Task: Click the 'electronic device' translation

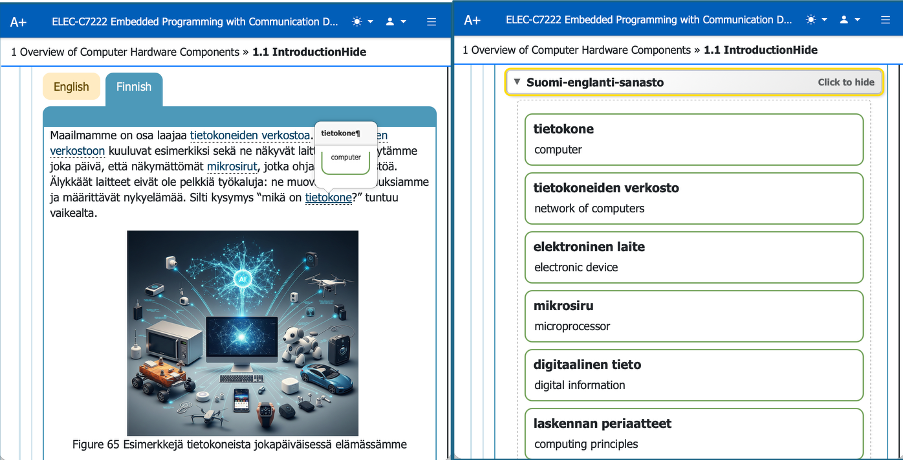Action: (576, 267)
